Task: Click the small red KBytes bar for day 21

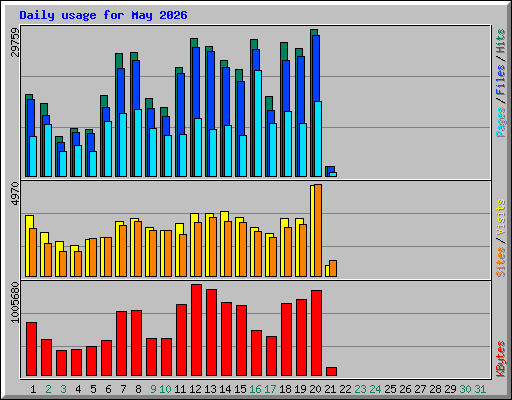Action: 332,372
